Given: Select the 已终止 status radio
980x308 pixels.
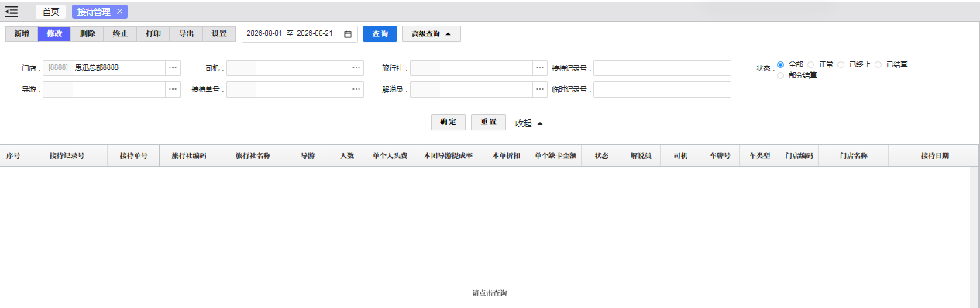Looking at the screenshot, I should (x=841, y=64).
